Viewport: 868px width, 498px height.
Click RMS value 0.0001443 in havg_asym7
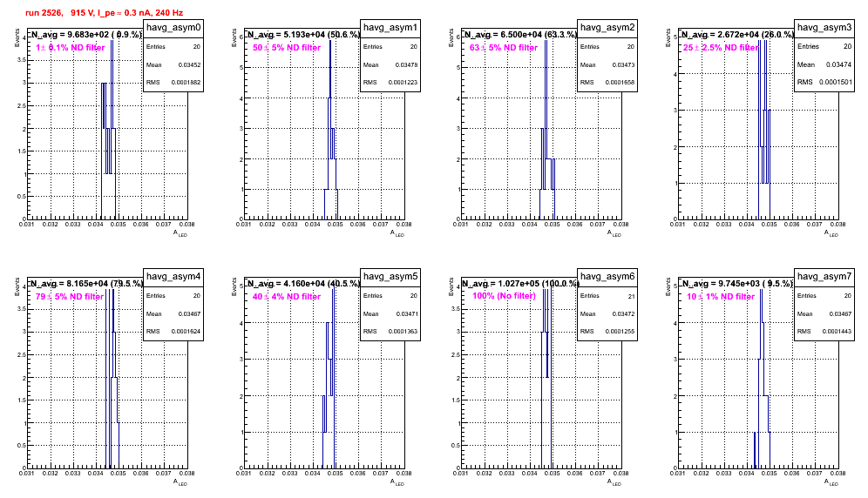[837, 332]
